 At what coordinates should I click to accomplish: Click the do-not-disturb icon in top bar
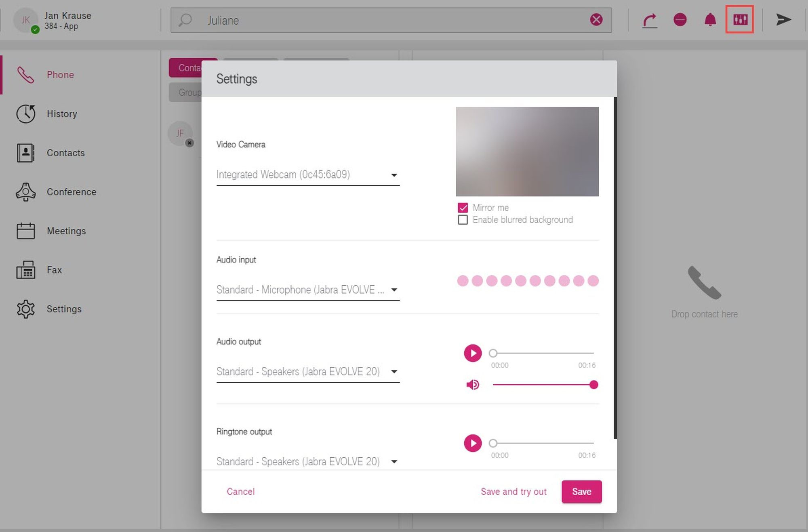(x=680, y=19)
